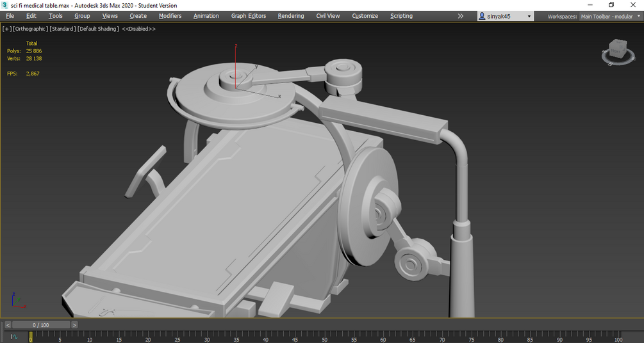The image size is (644, 343).
Task: Open the Rendering menu
Action: pyautogui.click(x=291, y=16)
